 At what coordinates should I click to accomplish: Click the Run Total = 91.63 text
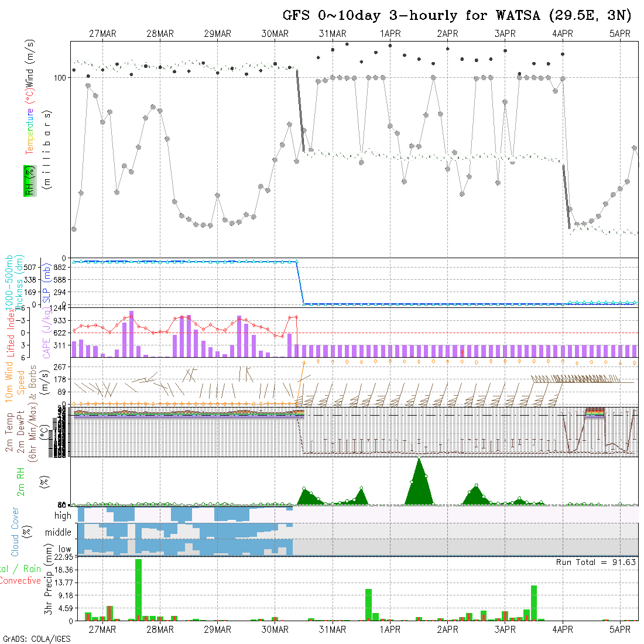596,562
